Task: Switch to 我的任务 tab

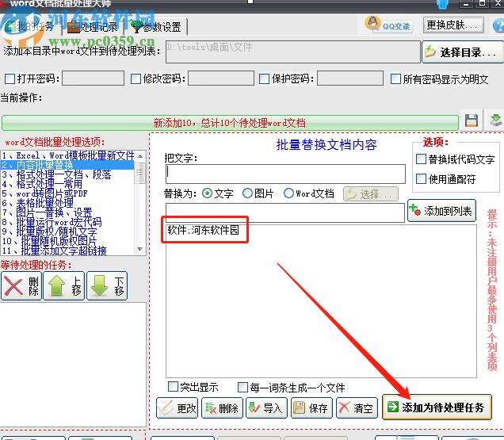Action: (31, 27)
